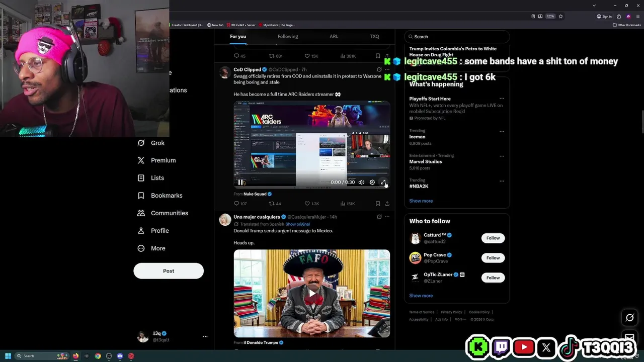
Task: Follow Catturd account
Action: coord(493,238)
